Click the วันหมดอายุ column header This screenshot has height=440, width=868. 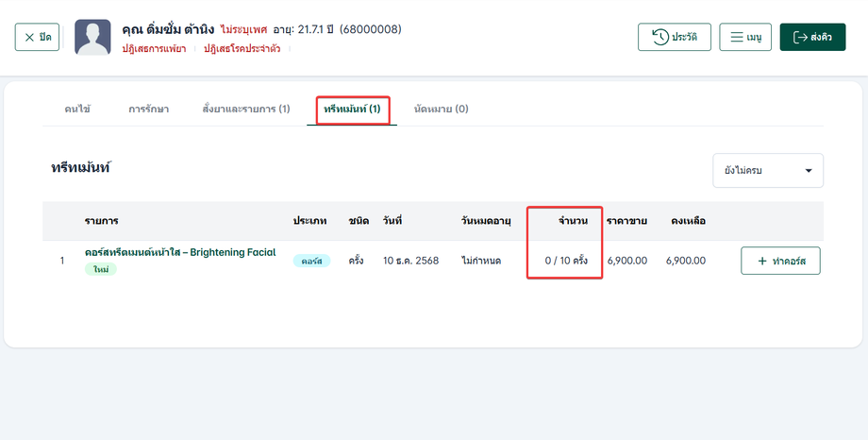click(x=486, y=221)
